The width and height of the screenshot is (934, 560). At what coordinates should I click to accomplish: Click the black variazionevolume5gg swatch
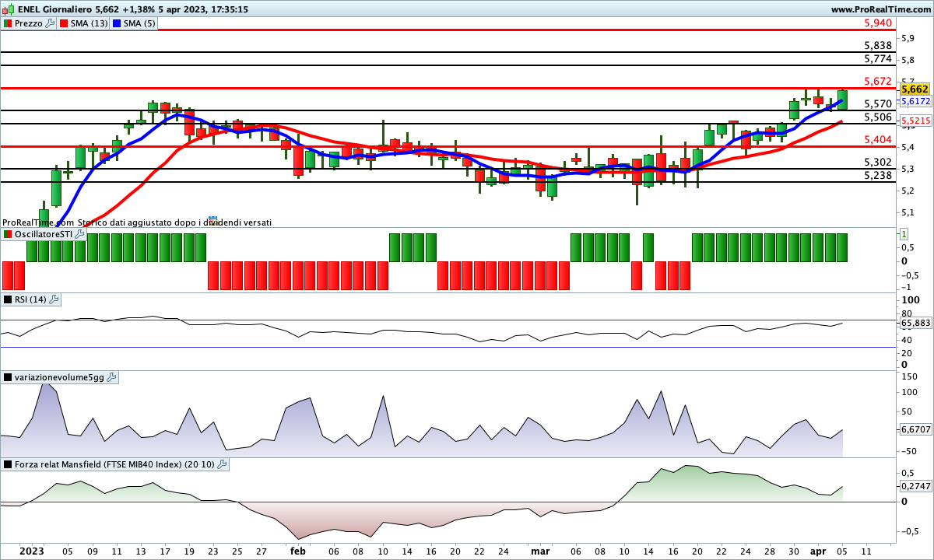point(7,377)
